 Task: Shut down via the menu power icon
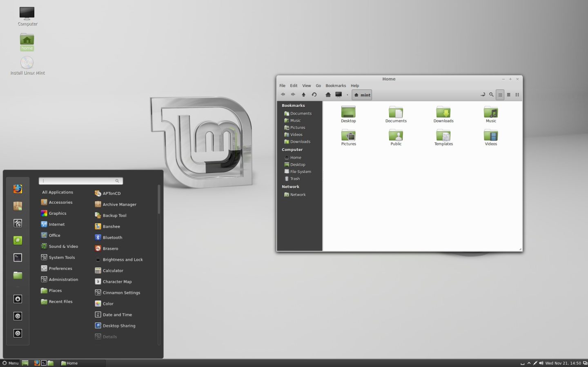18,333
